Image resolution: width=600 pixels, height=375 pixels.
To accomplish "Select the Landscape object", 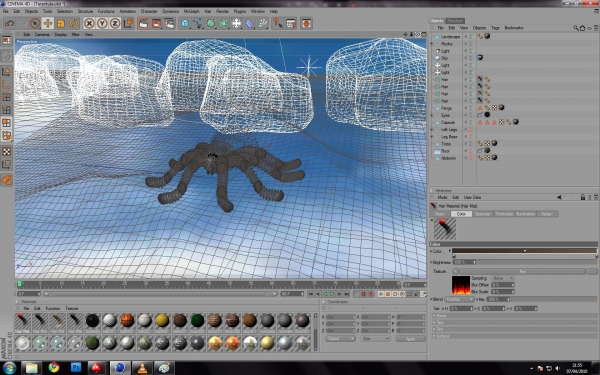I will [x=450, y=37].
